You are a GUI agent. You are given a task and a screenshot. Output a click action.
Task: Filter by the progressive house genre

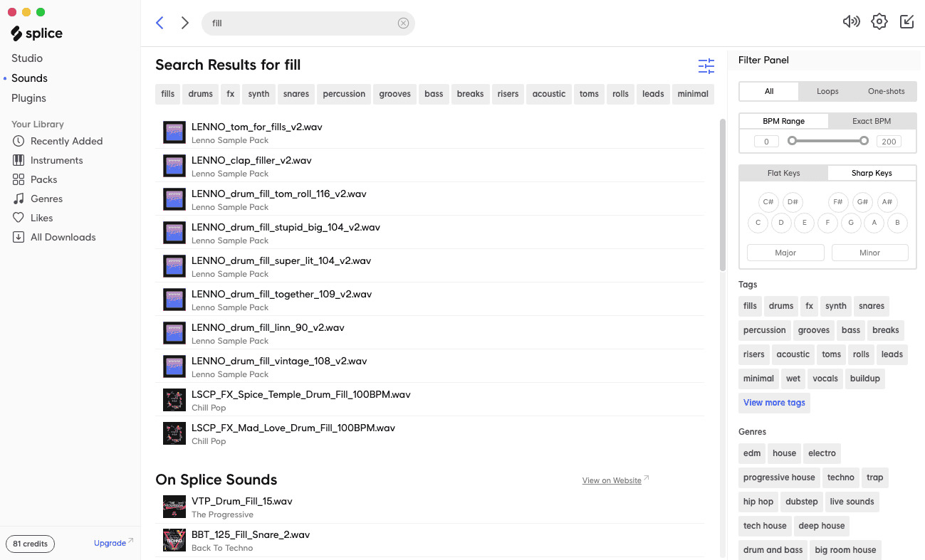(x=779, y=477)
